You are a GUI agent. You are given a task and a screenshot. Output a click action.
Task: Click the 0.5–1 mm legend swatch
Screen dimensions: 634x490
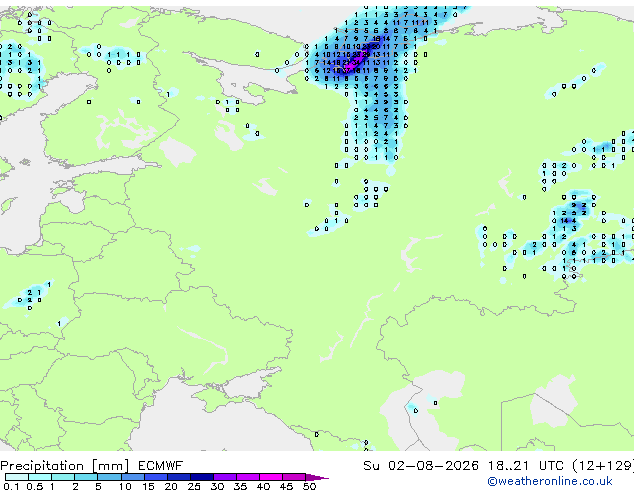click(x=40, y=477)
